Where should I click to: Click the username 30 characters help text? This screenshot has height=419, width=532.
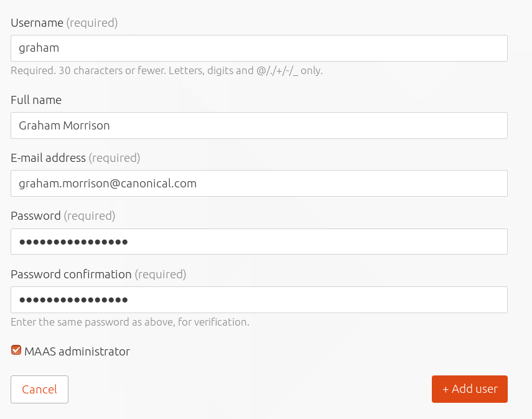coord(167,70)
